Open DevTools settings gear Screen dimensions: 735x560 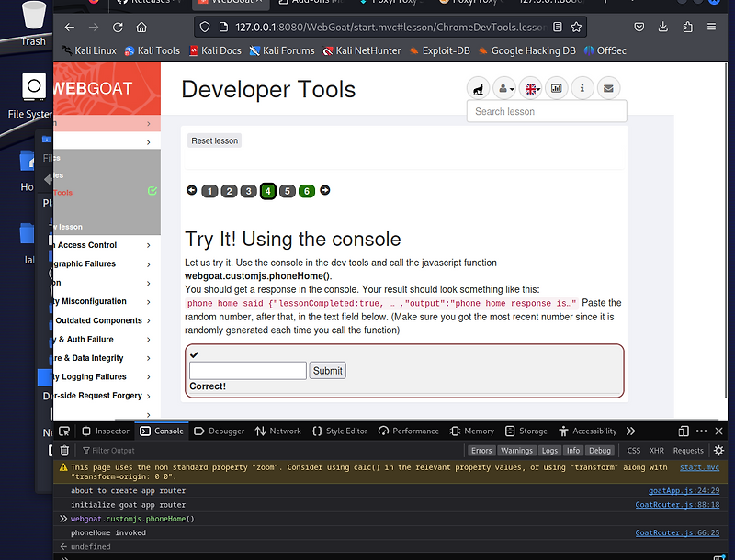pyautogui.click(x=718, y=450)
